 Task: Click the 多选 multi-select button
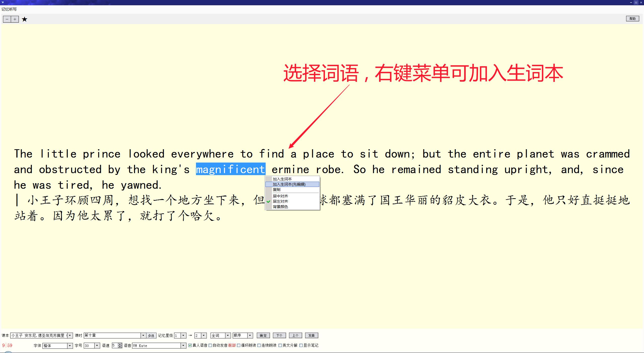point(151,336)
